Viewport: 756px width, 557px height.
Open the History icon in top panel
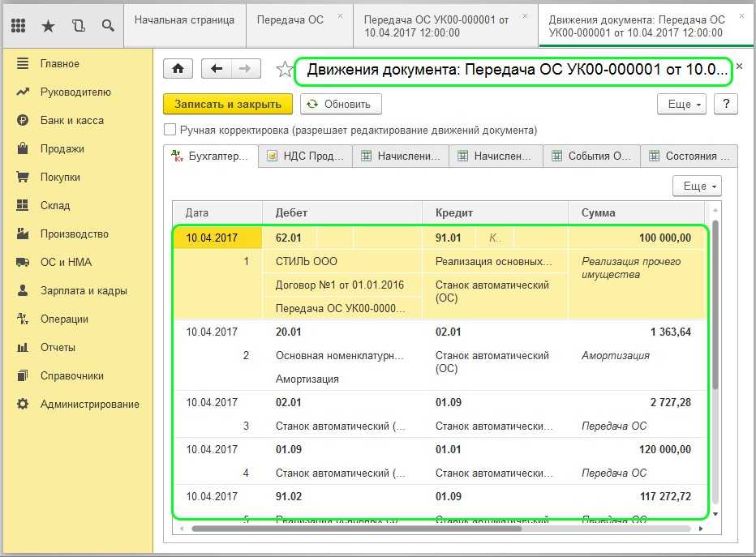[78, 25]
